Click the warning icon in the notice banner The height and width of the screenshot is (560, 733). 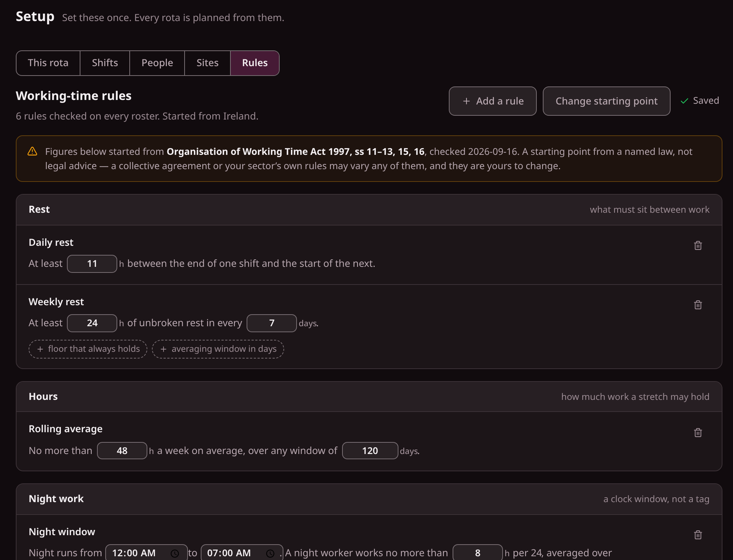[33, 152]
